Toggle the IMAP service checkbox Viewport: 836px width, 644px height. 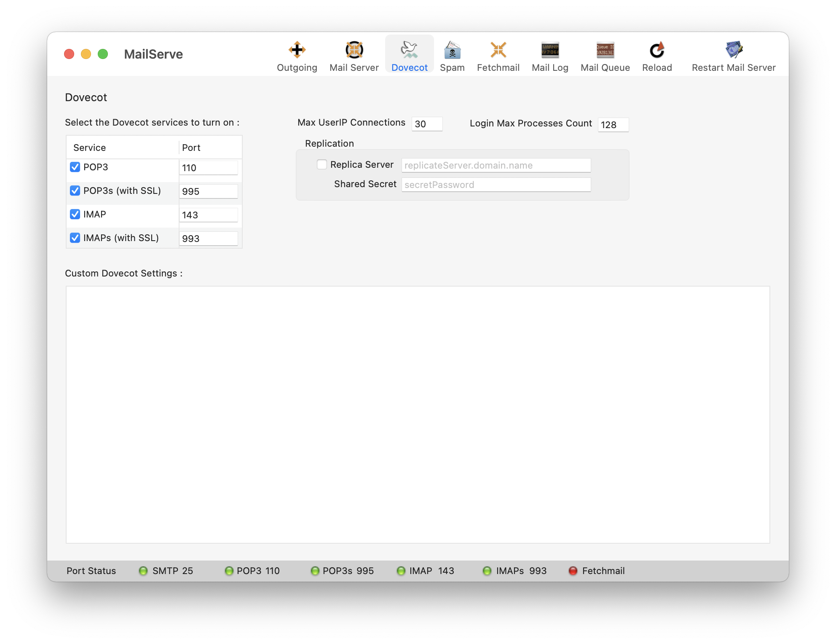[x=75, y=215]
